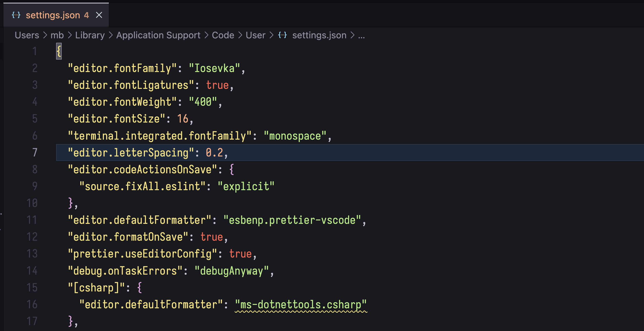This screenshot has width=644, height=331.
Task: Place cursor on the fontLigatures true value
Action: (217, 85)
